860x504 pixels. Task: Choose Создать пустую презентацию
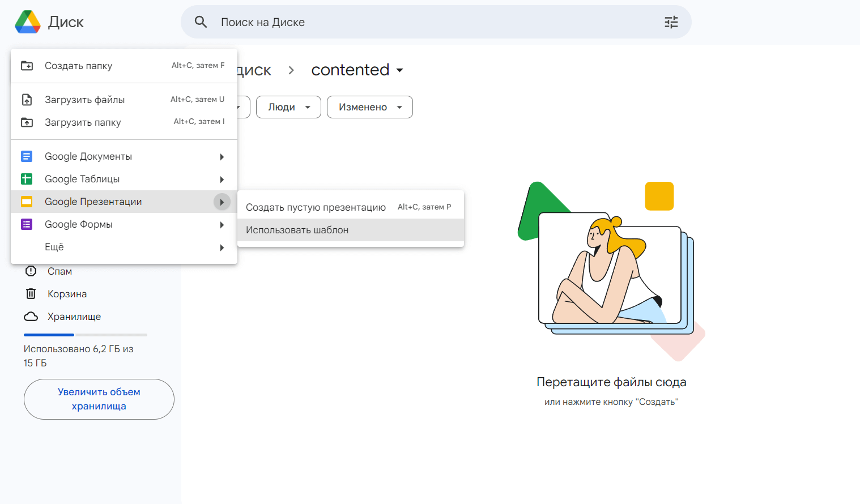coord(351,207)
